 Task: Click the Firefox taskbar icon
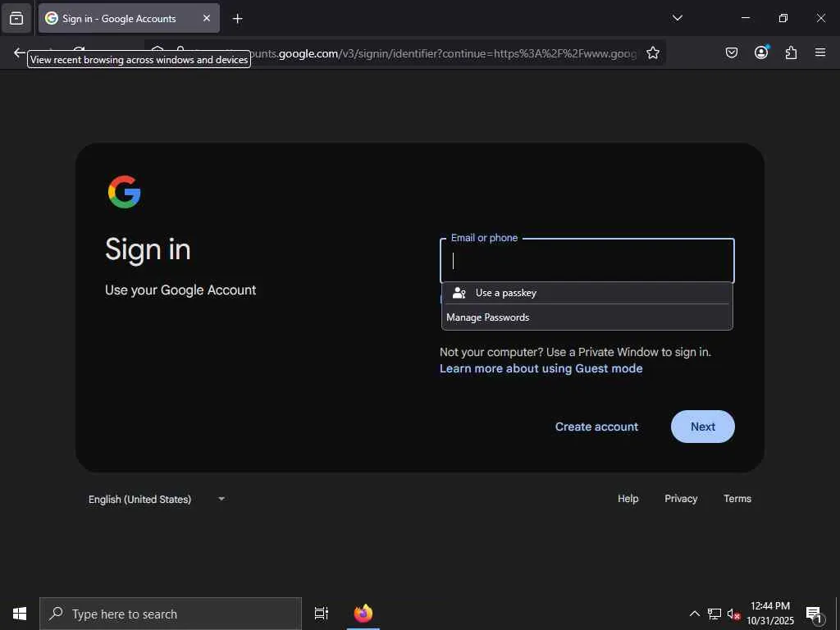coord(363,614)
